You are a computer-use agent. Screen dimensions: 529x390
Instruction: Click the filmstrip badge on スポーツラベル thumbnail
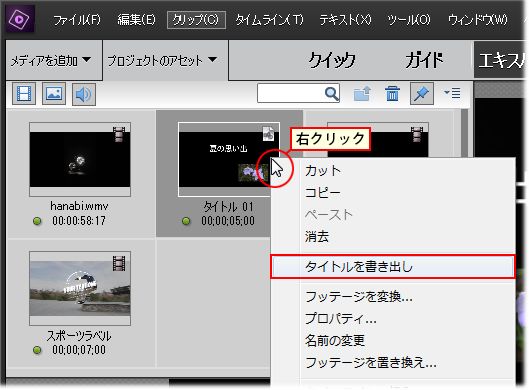pyautogui.click(x=119, y=263)
